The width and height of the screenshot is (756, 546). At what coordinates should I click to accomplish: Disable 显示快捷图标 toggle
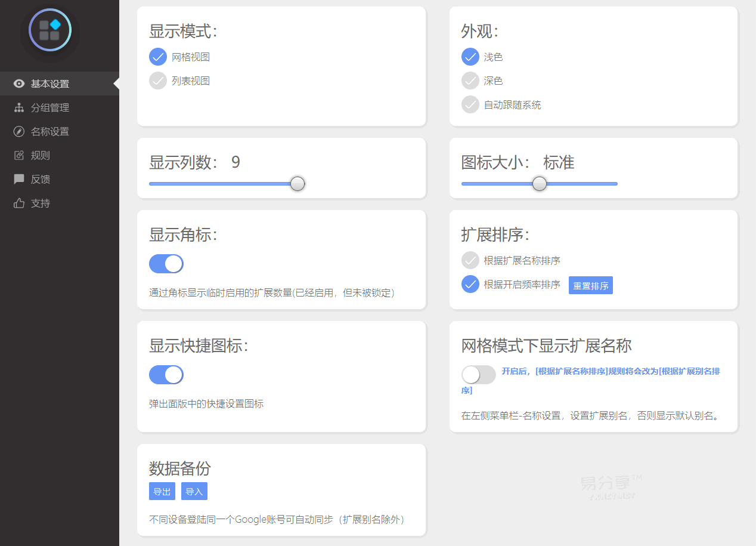tap(166, 375)
